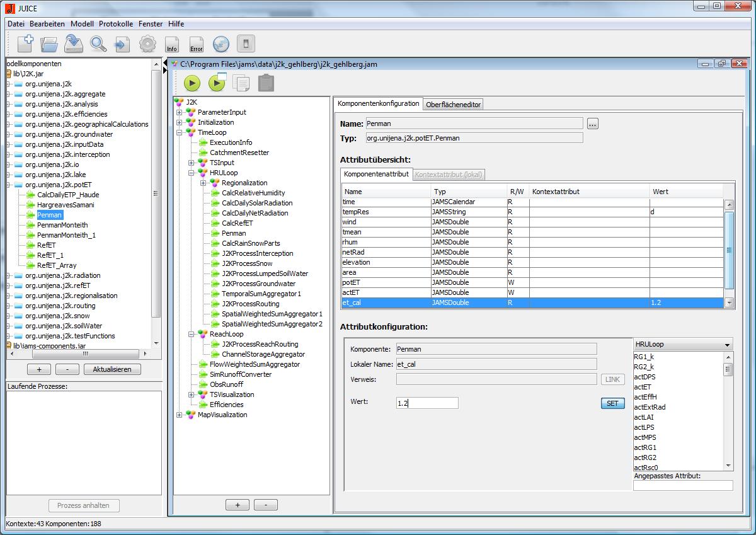The image size is (756, 535).
Task: Expand the MapVisualization node
Action: click(180, 415)
